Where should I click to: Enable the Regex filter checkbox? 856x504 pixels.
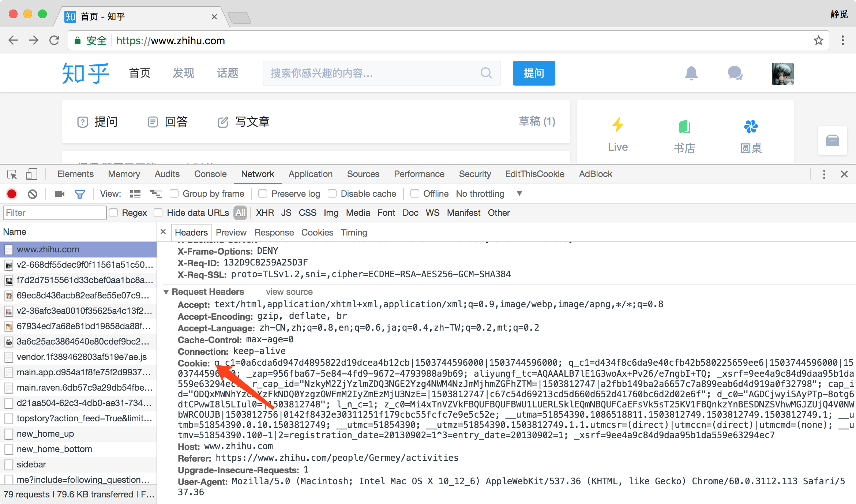(114, 212)
